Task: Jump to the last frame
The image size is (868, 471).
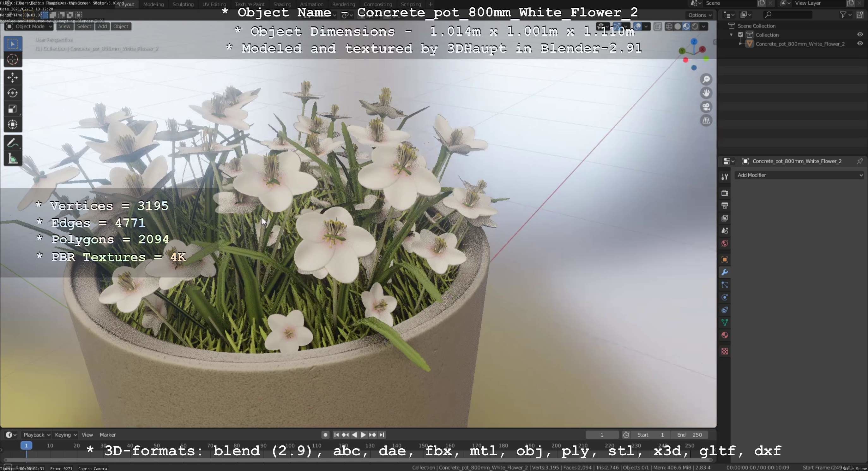Action: pos(382,435)
